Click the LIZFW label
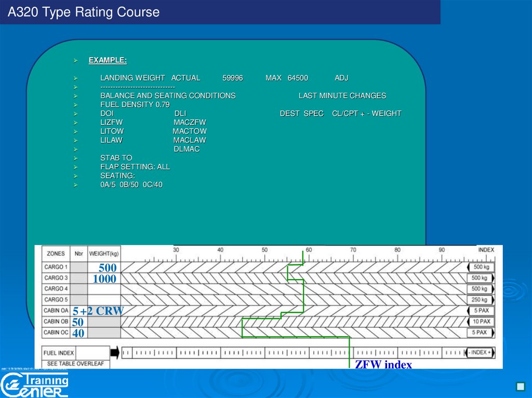Viewport: 532px width, 398px height. [x=111, y=122]
